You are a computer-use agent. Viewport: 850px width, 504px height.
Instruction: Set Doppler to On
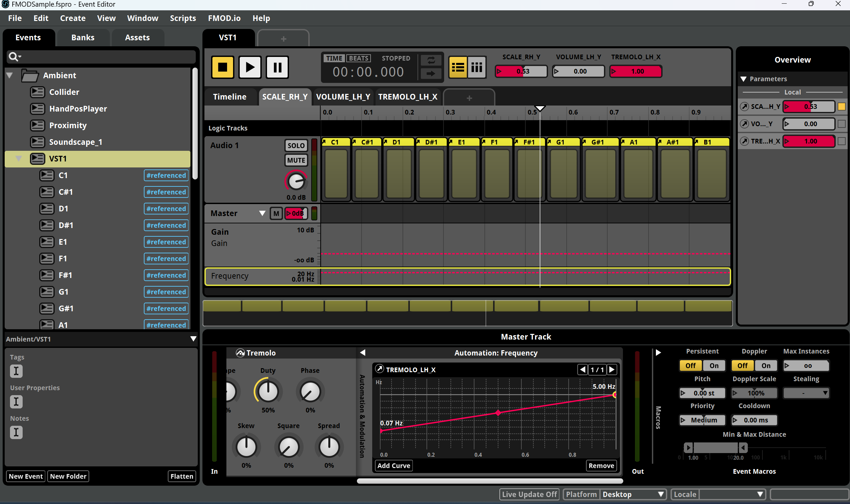[766, 366]
